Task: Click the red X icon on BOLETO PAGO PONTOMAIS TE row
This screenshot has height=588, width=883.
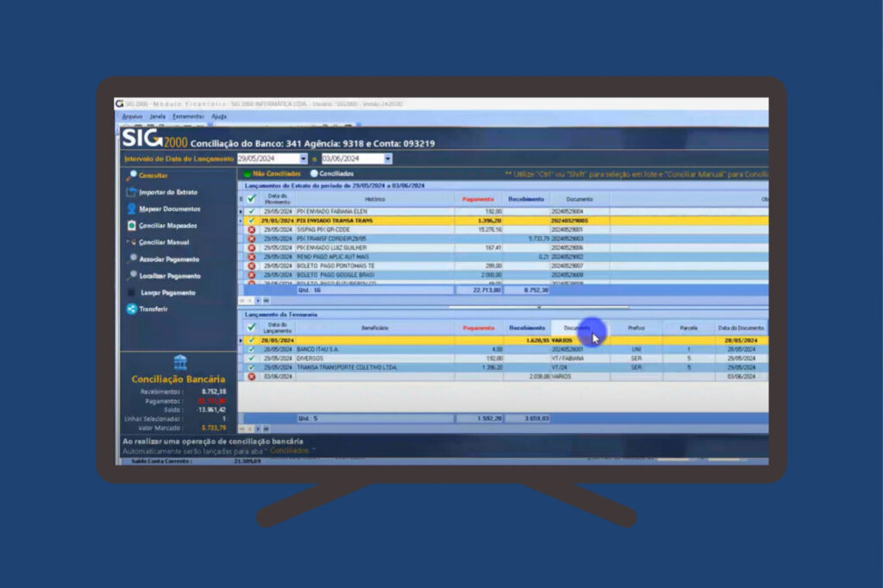Action: point(252,266)
